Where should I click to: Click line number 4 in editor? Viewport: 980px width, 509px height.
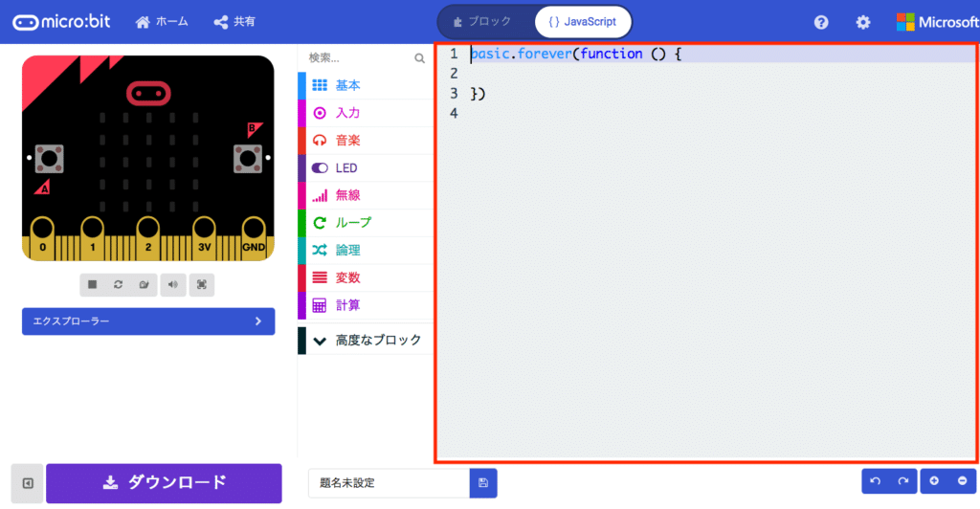coord(454,114)
